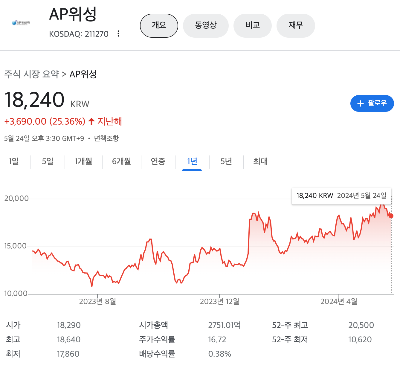
Task: Click the large 18,240 price
Action: pos(34,100)
